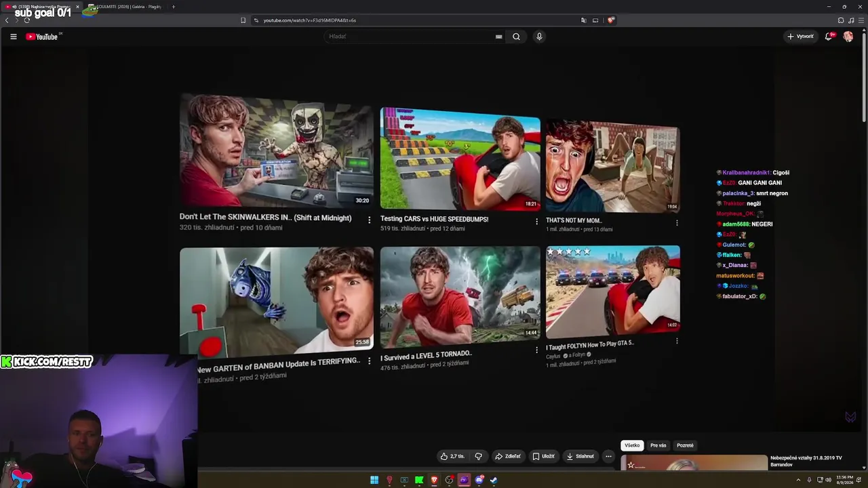The width and height of the screenshot is (868, 488).
Task: Click the 'Don't Let The SKINWALKERS IN' title
Action: [x=265, y=218]
